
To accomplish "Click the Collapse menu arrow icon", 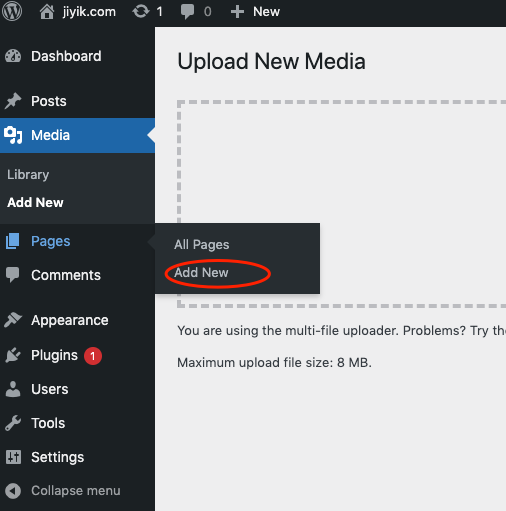I will [13, 491].
